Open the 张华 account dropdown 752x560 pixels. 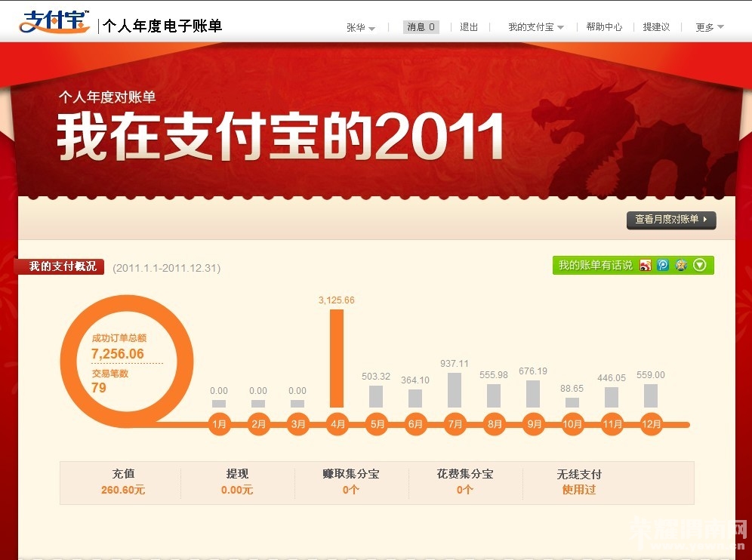[x=361, y=27]
